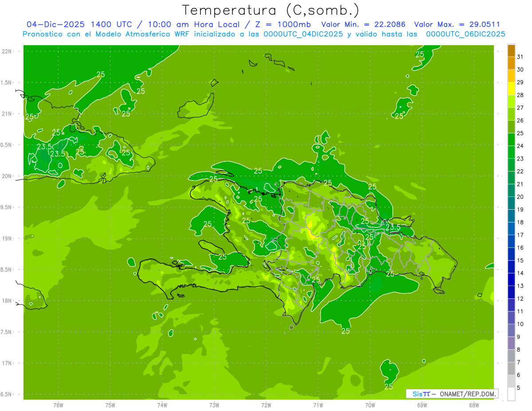This screenshot has height=411, width=532.
Task: Click the '12' value on the color scale
Action: pos(520,299)
